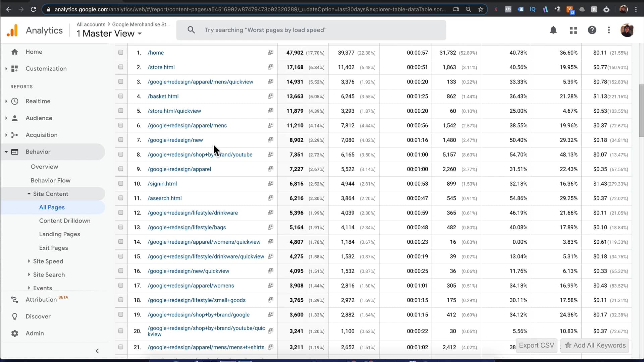
Task: Switch to the Content Drilldown report
Action: pos(65,221)
